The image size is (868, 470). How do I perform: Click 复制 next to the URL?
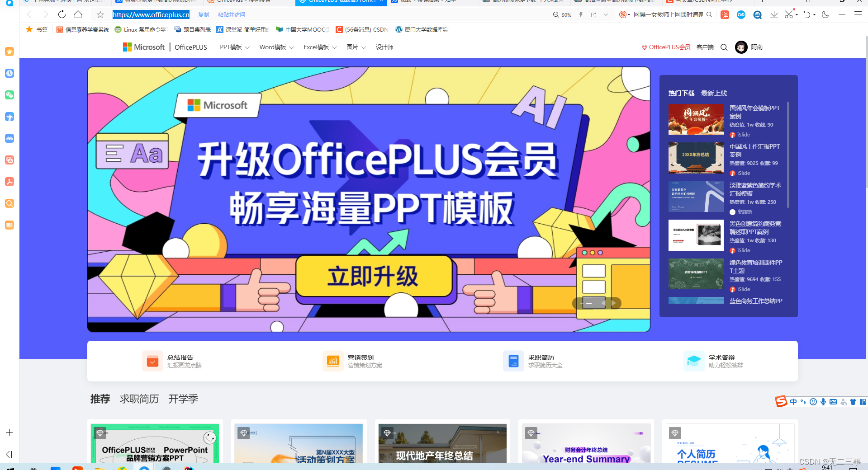pos(204,15)
